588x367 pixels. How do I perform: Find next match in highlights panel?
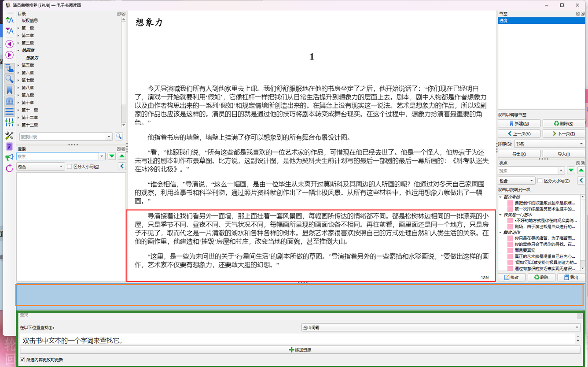point(571,170)
